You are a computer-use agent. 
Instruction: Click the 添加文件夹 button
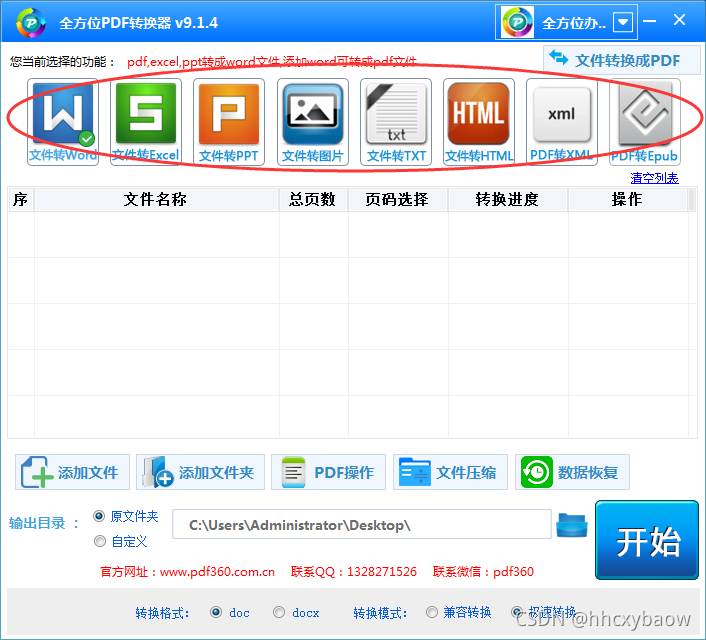(x=200, y=472)
